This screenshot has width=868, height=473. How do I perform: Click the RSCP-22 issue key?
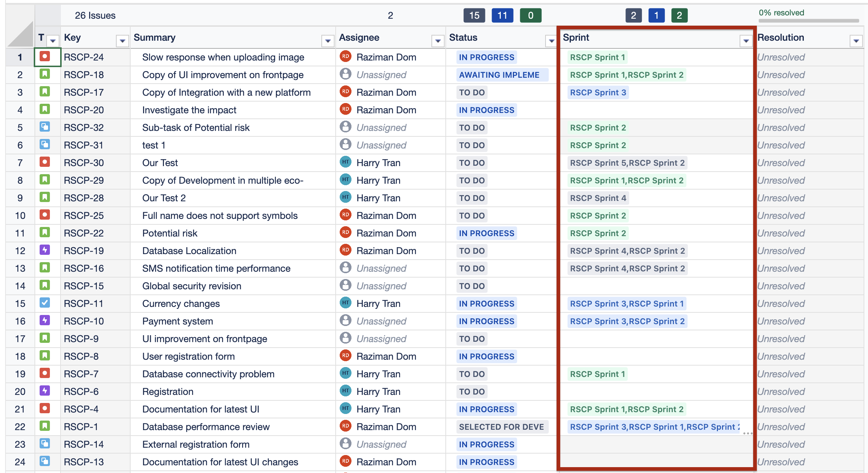pos(84,233)
